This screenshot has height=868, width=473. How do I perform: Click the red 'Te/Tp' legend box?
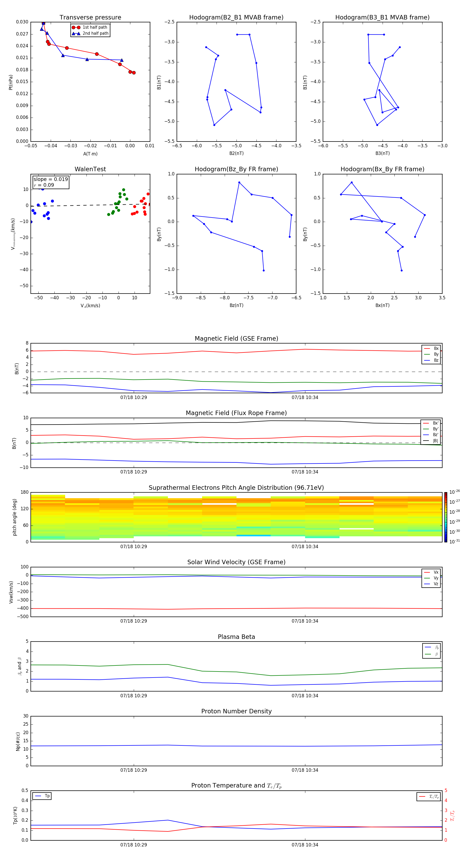(x=428, y=796)
